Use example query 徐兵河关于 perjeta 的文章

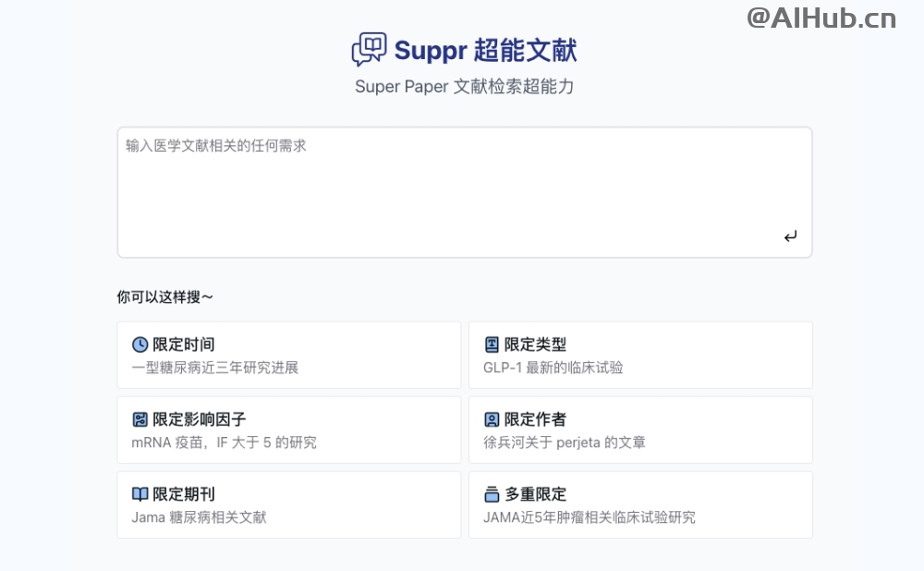565,443
